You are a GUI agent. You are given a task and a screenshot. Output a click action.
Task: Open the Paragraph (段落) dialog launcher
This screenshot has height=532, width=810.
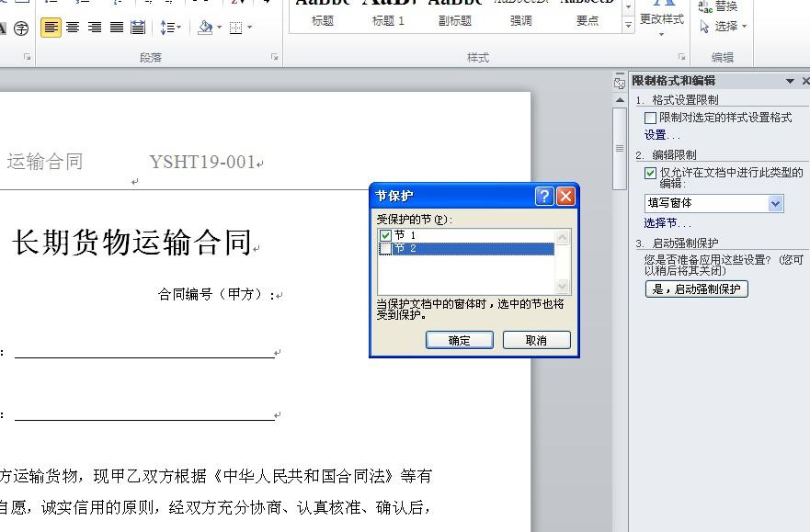(x=274, y=57)
